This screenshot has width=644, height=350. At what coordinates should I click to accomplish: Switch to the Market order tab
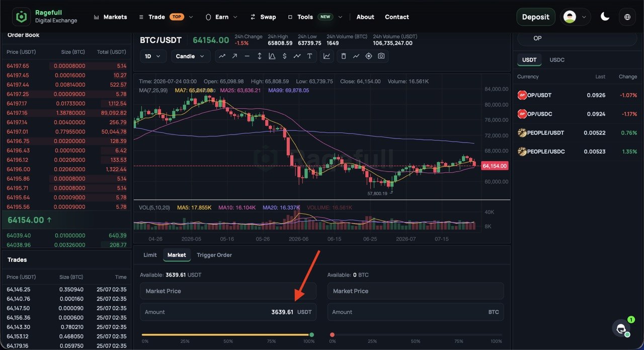pos(177,255)
